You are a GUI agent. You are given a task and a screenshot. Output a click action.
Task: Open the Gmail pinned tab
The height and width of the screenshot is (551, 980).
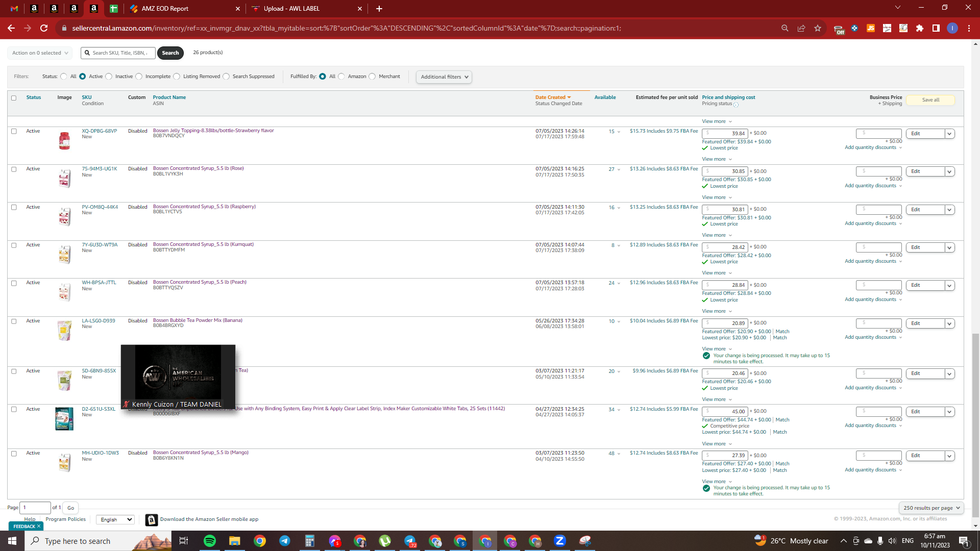14,9
